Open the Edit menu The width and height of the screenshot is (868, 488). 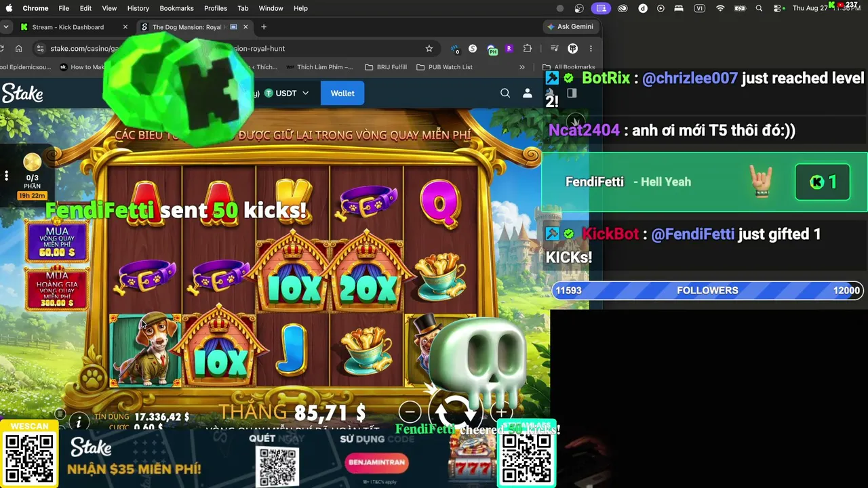coord(85,8)
